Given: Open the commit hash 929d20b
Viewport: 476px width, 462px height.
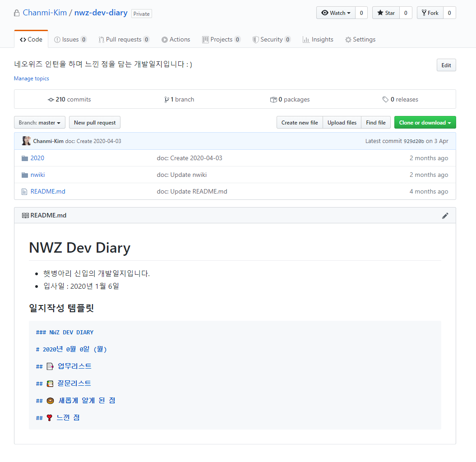Looking at the screenshot, I should (413, 141).
